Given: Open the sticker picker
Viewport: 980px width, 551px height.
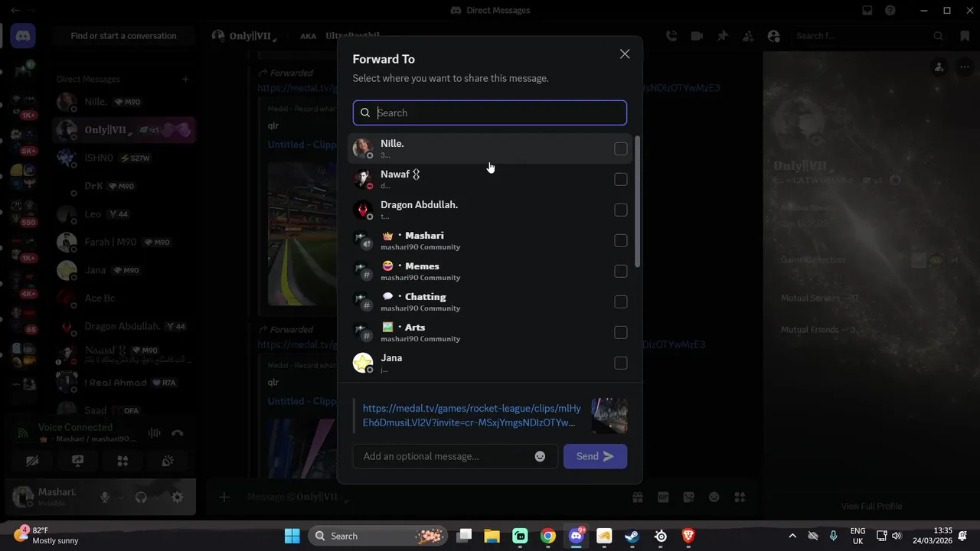Looking at the screenshot, I should (688, 497).
